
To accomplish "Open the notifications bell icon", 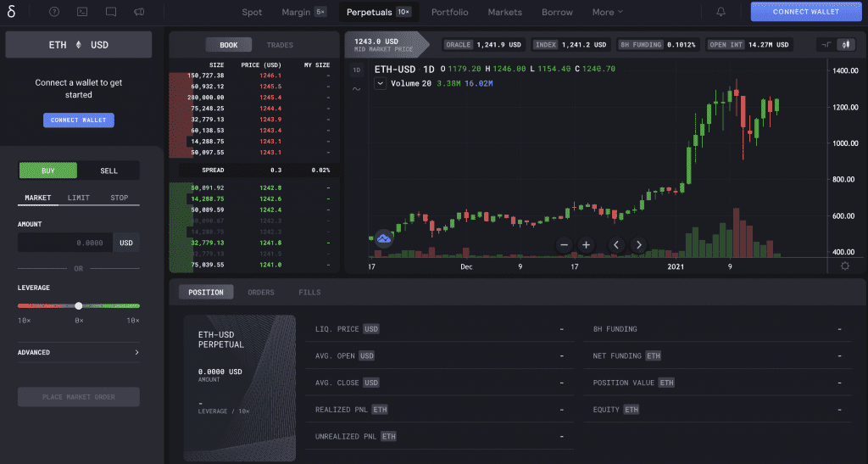I will (x=721, y=12).
